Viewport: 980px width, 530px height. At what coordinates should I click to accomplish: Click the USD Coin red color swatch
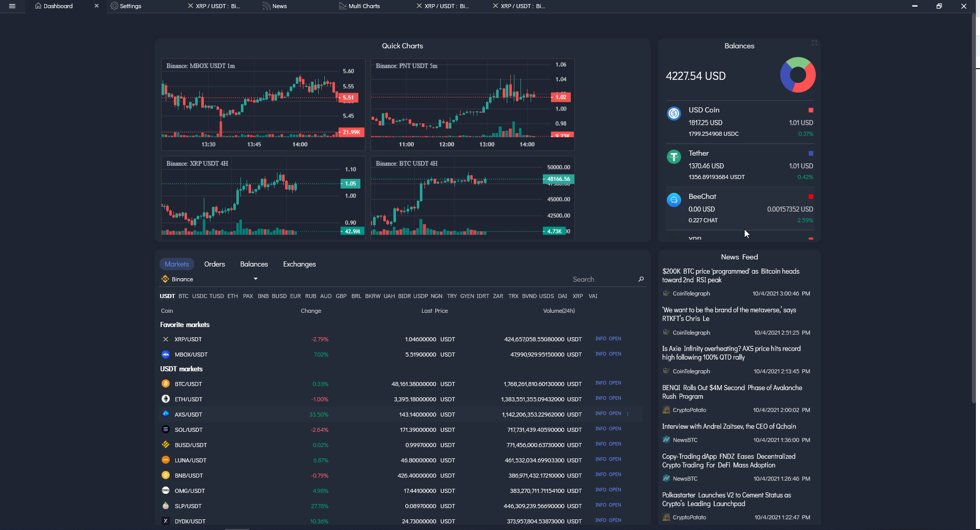(x=811, y=110)
